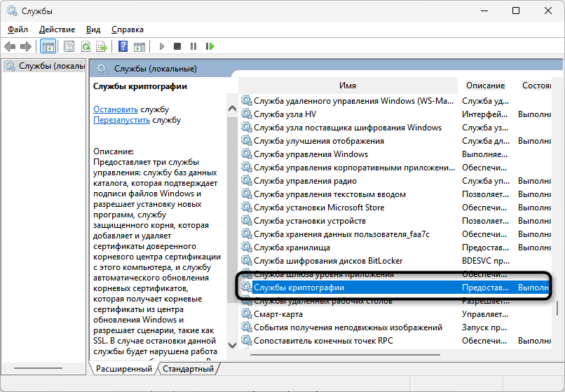Select Служба удаленного управления Windows (WS-Ma... row
This screenshot has width=565, height=392.
[395, 101]
